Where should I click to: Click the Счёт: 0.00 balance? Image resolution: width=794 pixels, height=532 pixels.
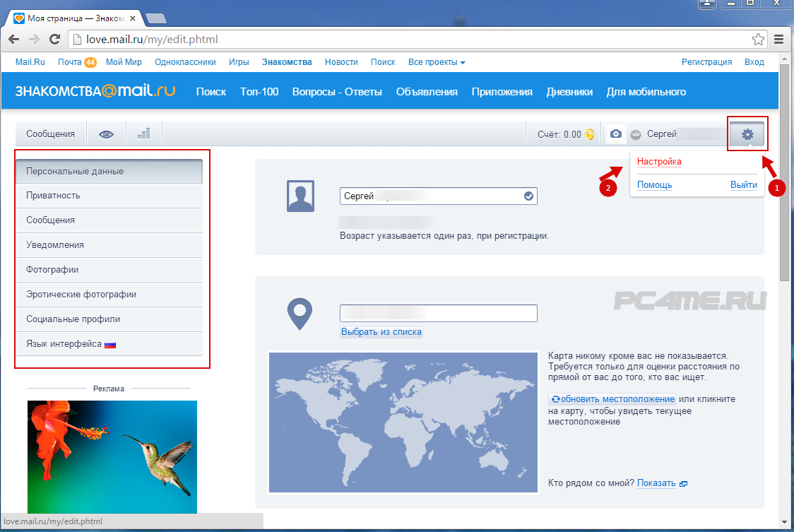point(559,134)
